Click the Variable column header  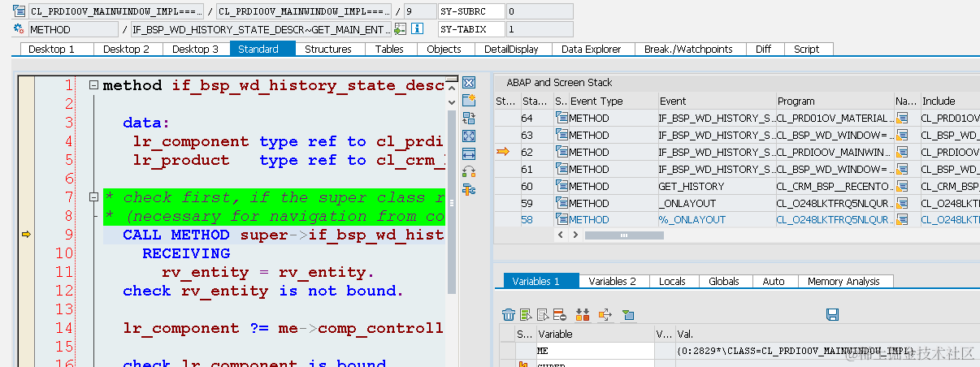[594, 334]
